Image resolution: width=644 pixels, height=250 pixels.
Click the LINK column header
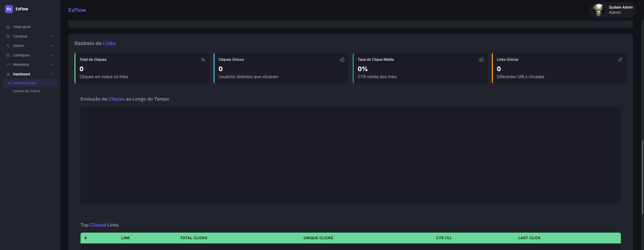click(126, 238)
